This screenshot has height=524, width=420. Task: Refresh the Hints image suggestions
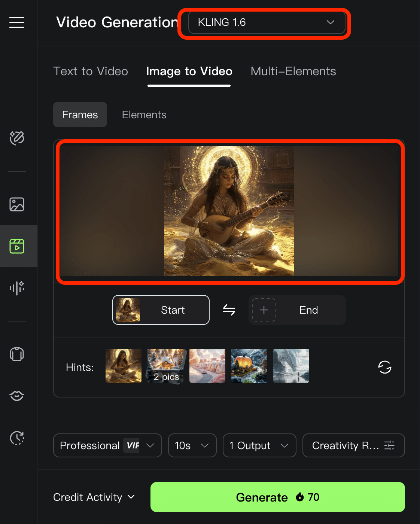tap(384, 367)
